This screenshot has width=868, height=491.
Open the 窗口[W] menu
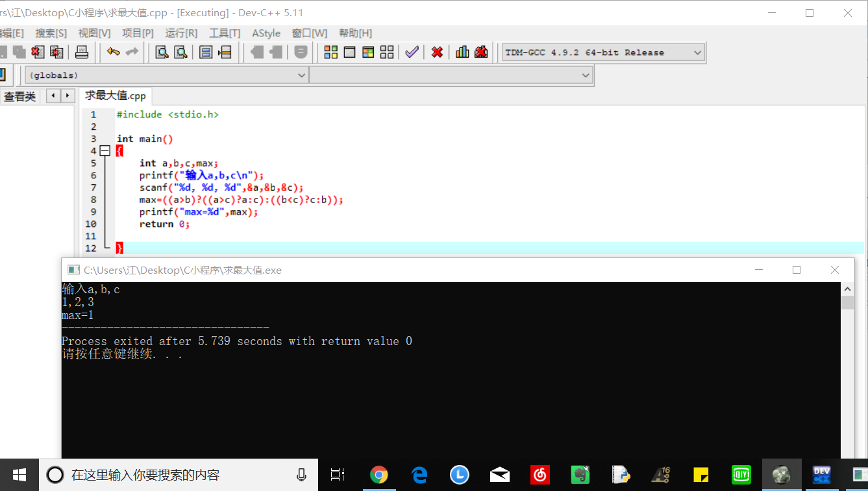point(310,33)
